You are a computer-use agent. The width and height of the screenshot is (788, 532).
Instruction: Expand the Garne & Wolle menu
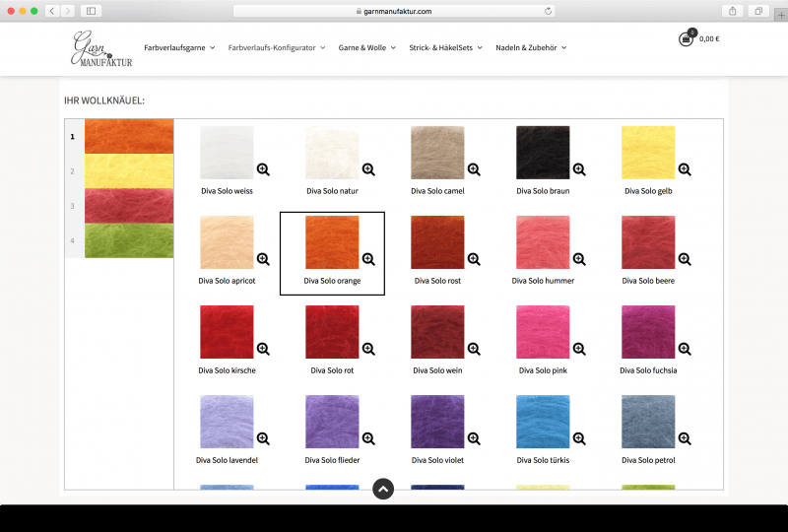(x=366, y=47)
